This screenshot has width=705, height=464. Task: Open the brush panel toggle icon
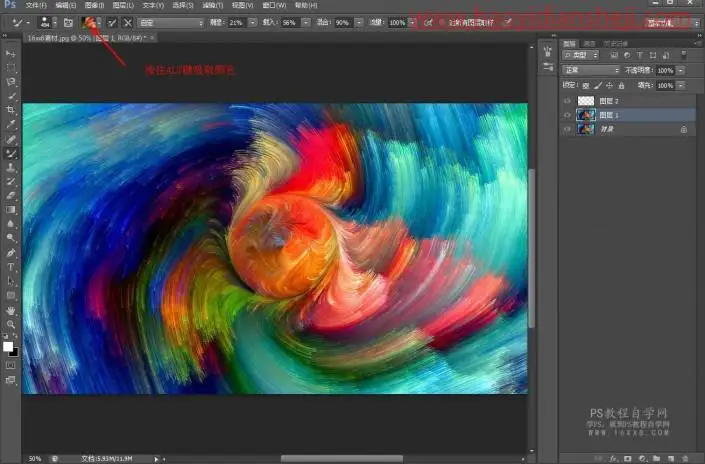[x=68, y=22]
